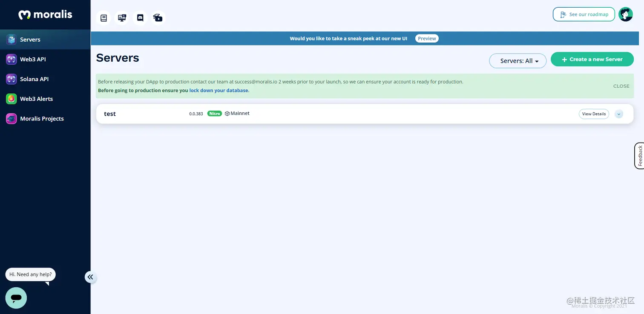Open the video tutorials graduation-cap icon

pos(158,18)
